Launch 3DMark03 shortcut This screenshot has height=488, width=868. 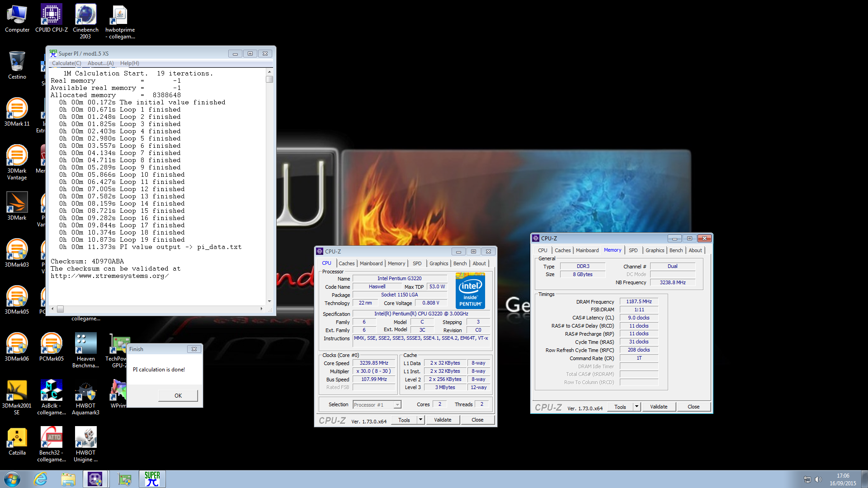click(17, 253)
